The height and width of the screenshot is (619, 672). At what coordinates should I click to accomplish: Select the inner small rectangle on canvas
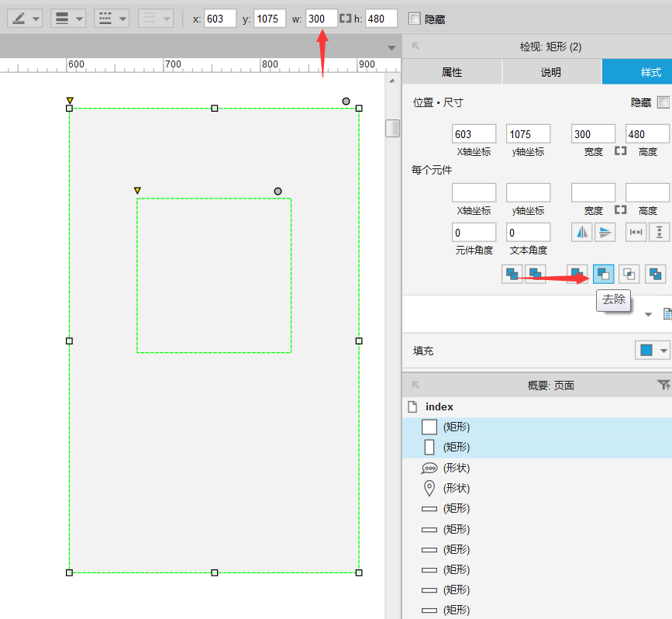tap(214, 275)
